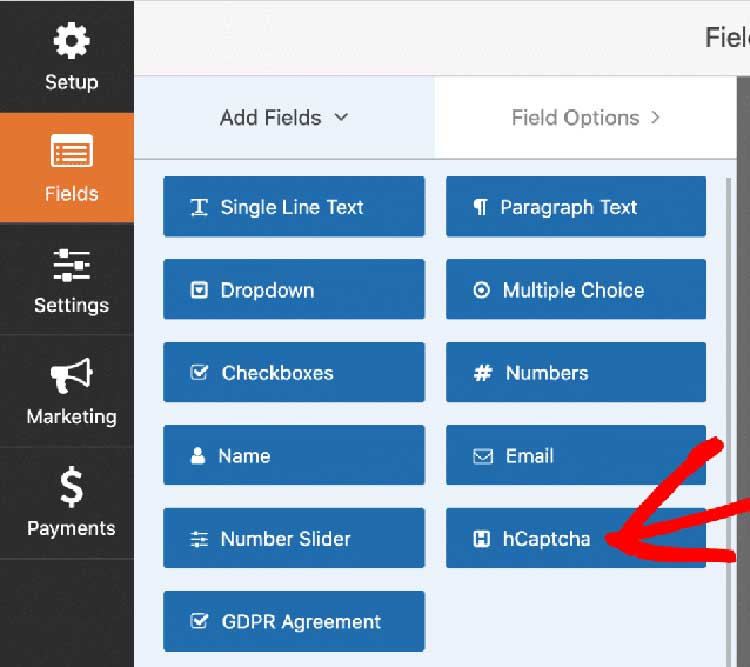Add a Checkboxes field
This screenshot has height=667, width=750.
click(x=294, y=372)
